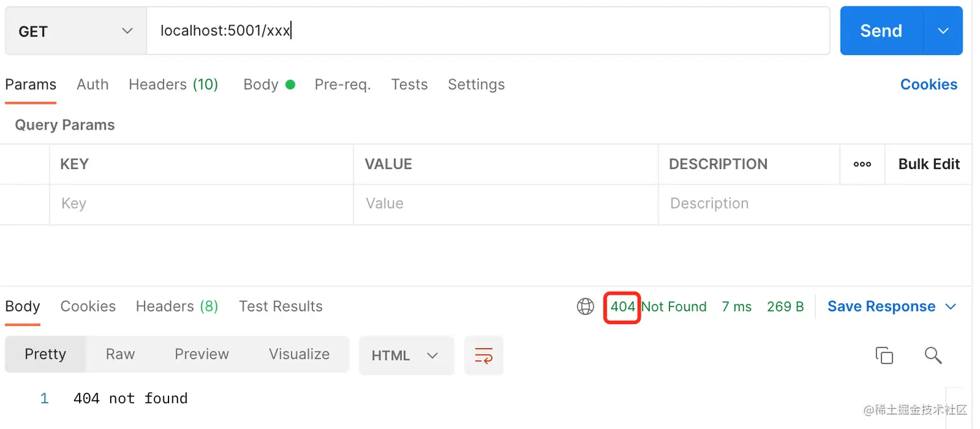This screenshot has width=980, height=429.
Task: Expand the Send button options arrow
Action: tap(943, 31)
